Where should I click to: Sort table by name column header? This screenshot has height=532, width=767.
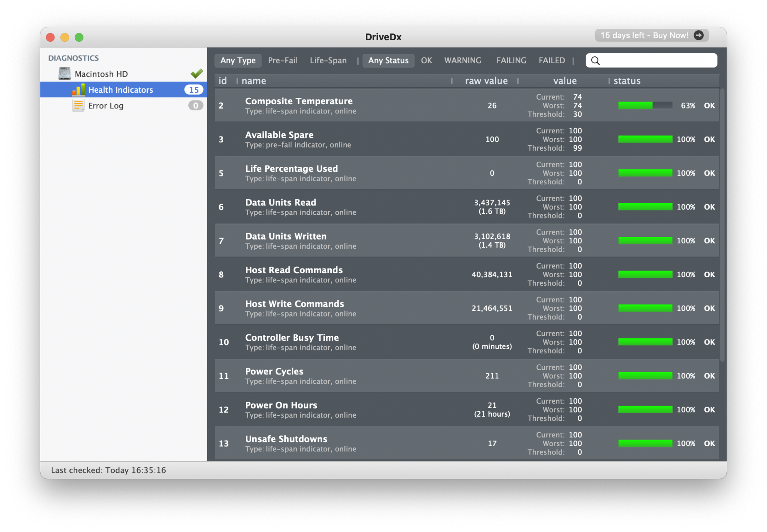pos(254,81)
